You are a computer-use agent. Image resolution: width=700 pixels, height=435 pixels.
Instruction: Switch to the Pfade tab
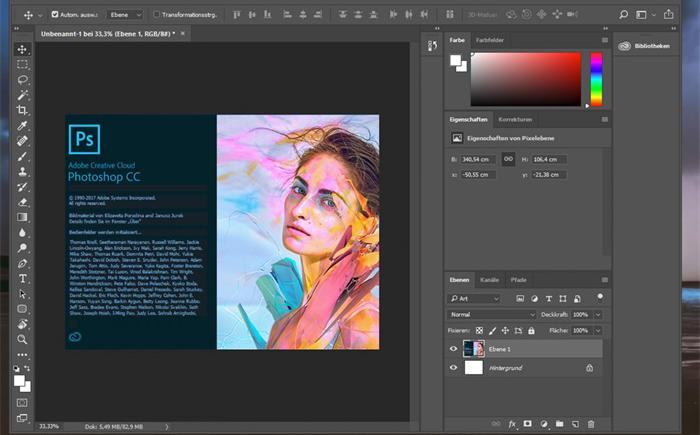tap(518, 280)
